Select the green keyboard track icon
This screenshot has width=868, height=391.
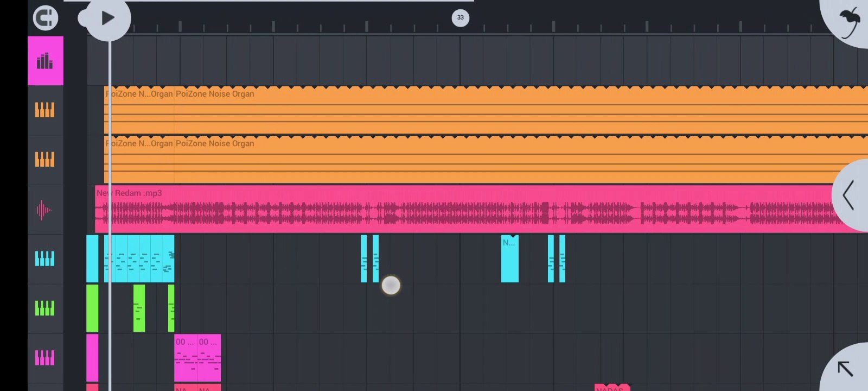pyautogui.click(x=45, y=308)
